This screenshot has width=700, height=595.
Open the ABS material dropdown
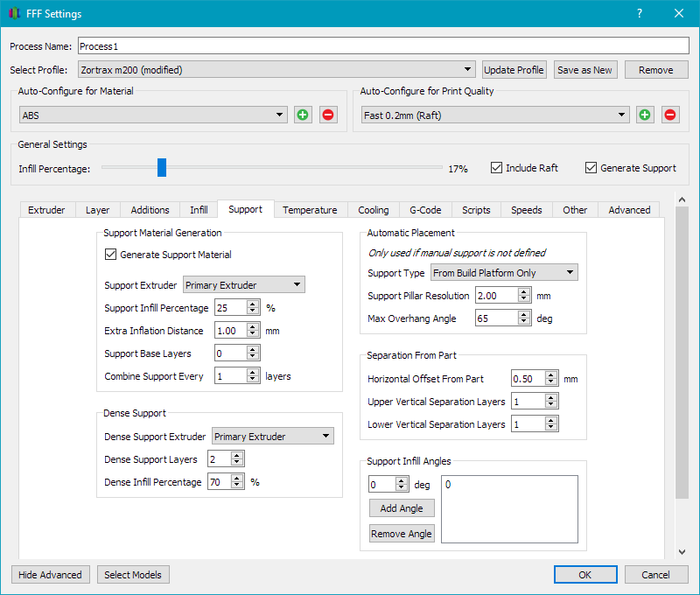(153, 115)
